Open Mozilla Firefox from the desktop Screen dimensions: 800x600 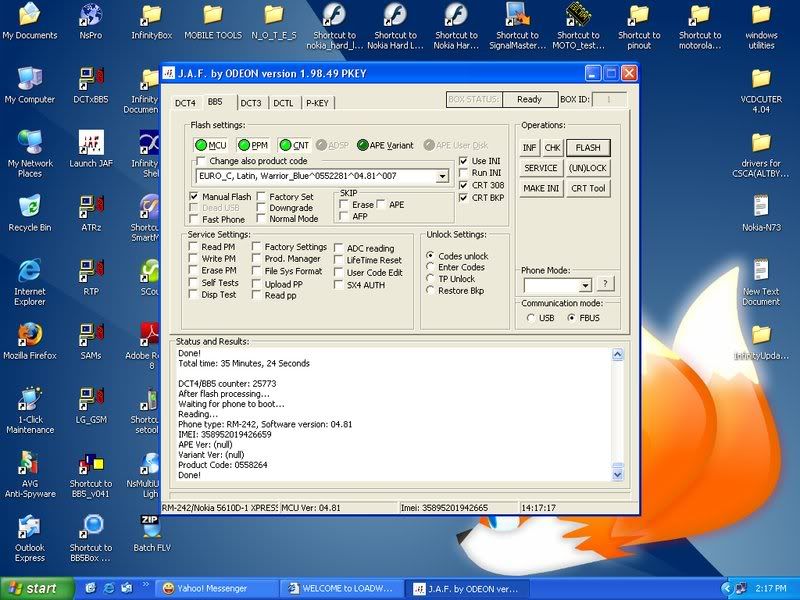click(x=30, y=341)
